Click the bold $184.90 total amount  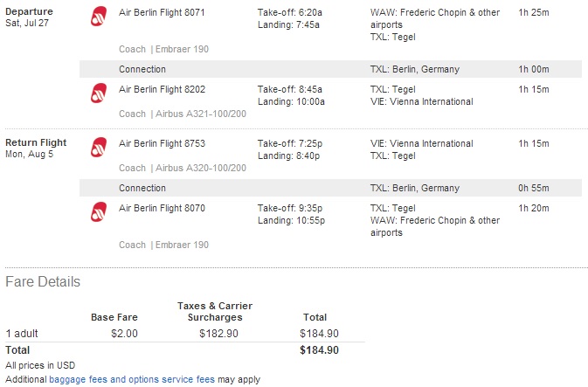click(319, 350)
